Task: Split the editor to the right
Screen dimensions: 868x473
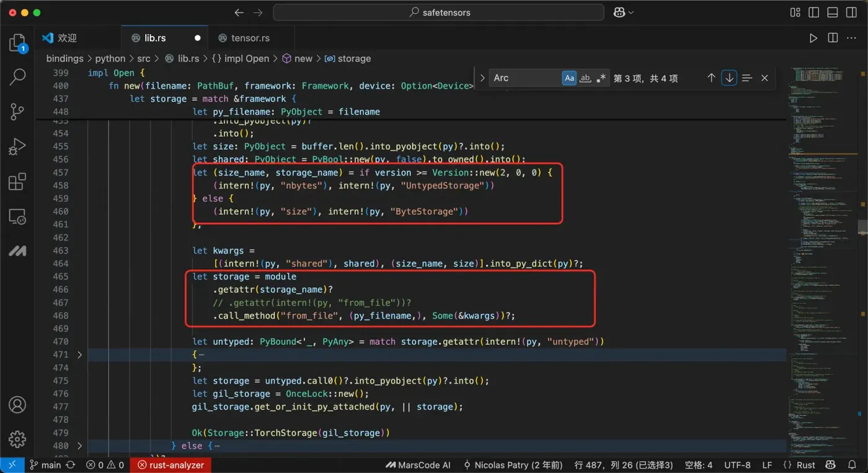Action: [x=833, y=38]
